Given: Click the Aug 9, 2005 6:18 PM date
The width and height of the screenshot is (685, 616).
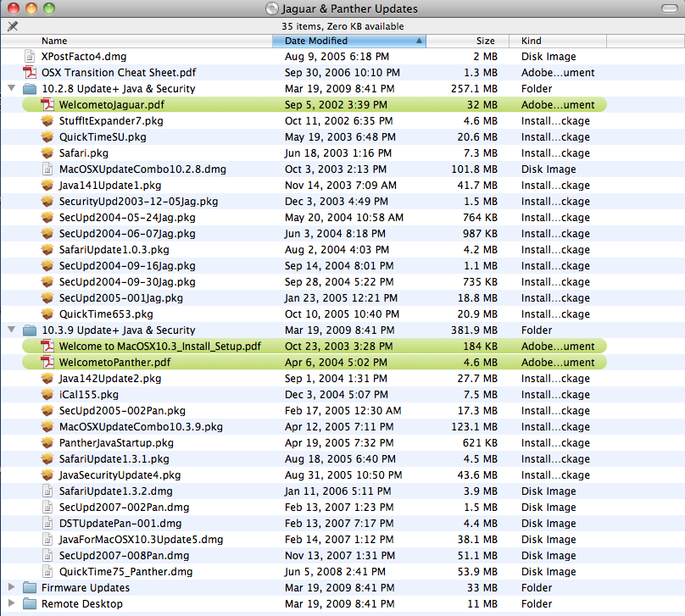Looking at the screenshot, I should 337,56.
